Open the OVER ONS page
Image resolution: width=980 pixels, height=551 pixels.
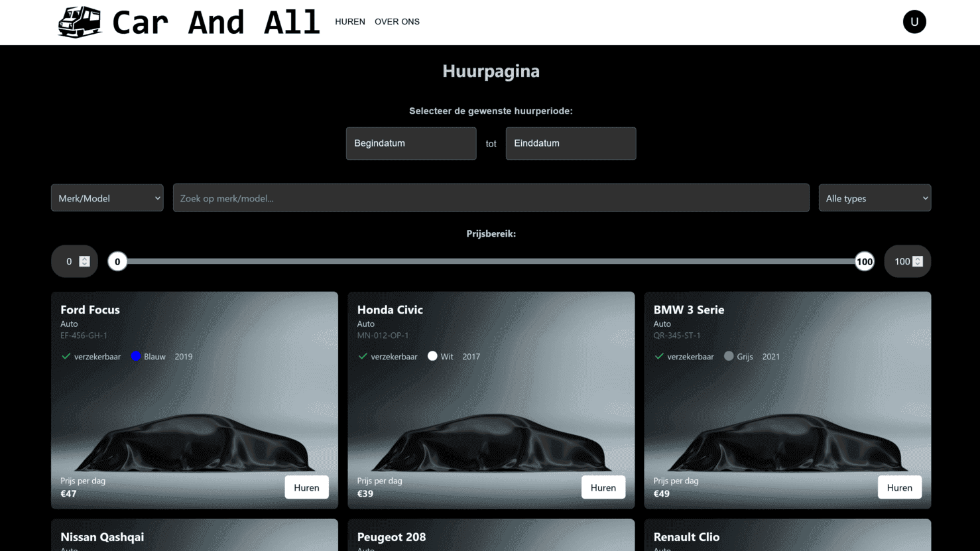397,22
